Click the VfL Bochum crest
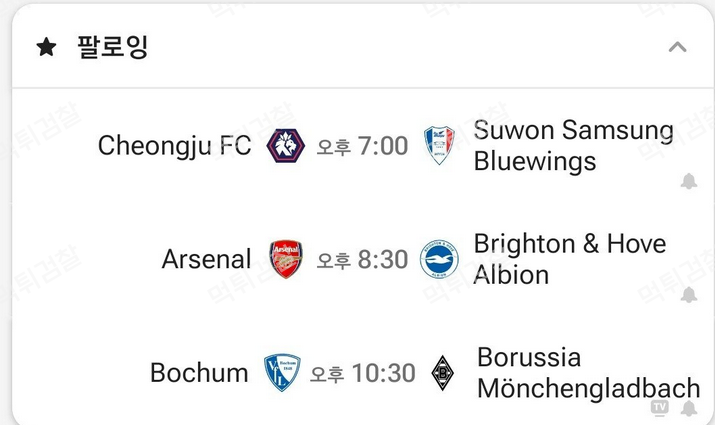The width and height of the screenshot is (715, 425). [282, 372]
